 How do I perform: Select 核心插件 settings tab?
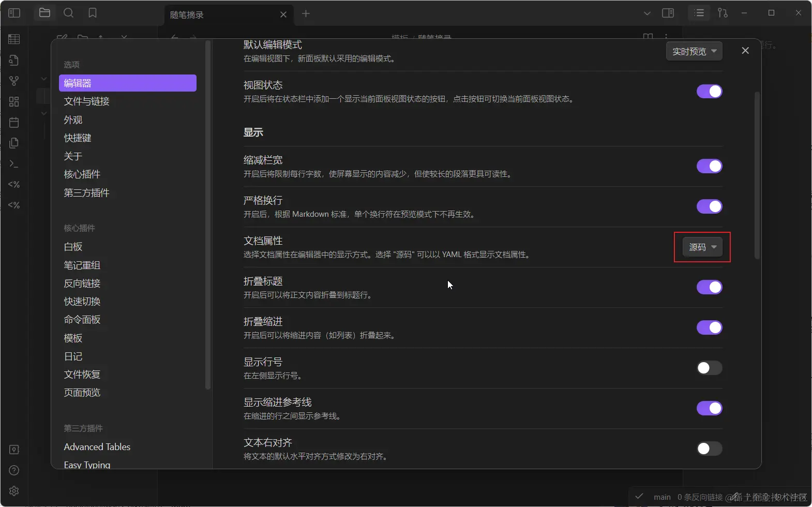(128, 174)
